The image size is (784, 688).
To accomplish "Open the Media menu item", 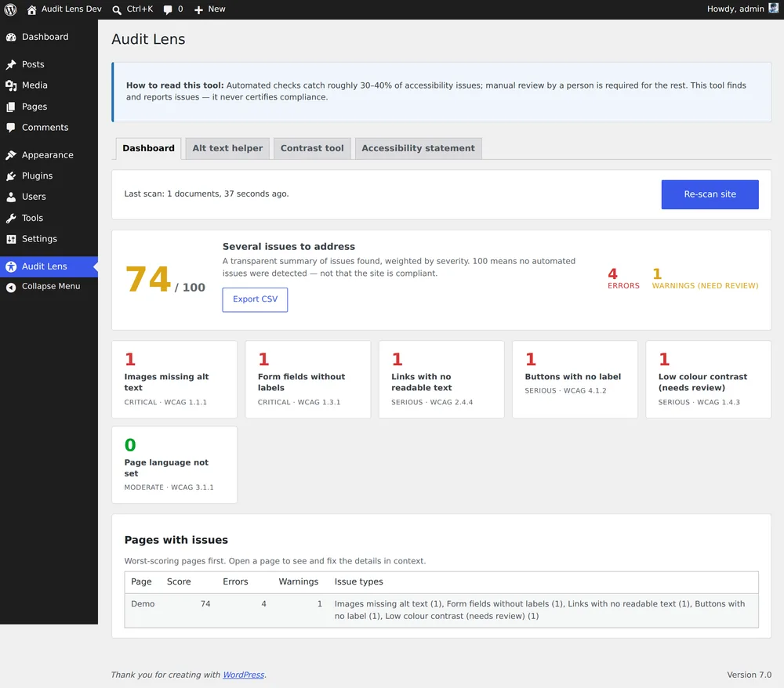I will [49, 85].
